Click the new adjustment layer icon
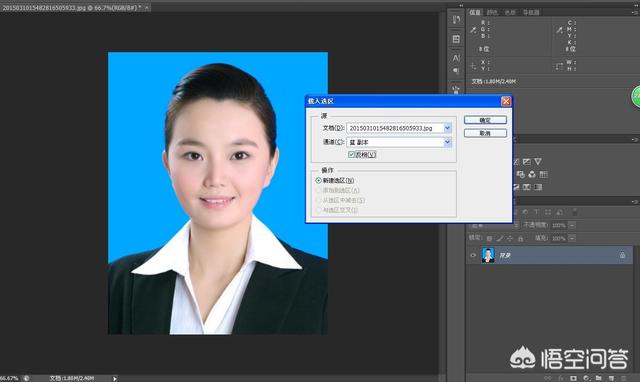Image resolution: width=640 pixels, height=382 pixels. [586, 378]
